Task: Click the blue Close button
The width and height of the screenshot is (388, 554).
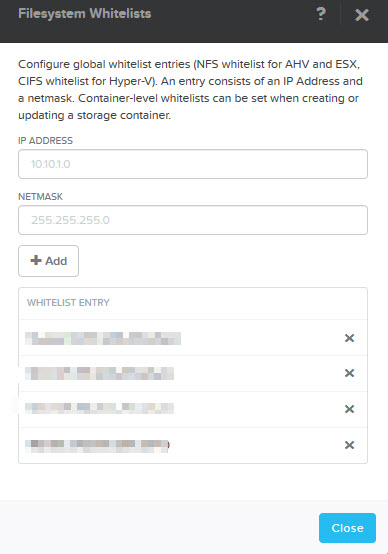Action: (347, 528)
